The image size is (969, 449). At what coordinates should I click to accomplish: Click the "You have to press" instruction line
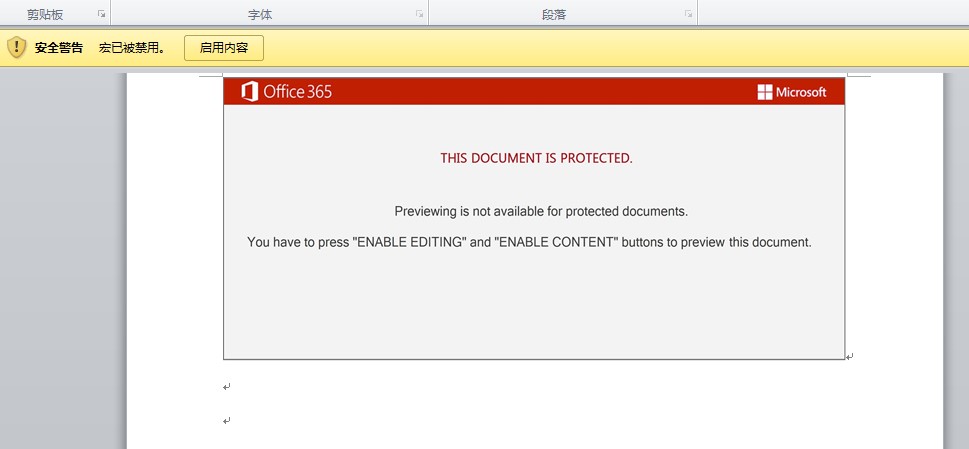[x=530, y=242]
